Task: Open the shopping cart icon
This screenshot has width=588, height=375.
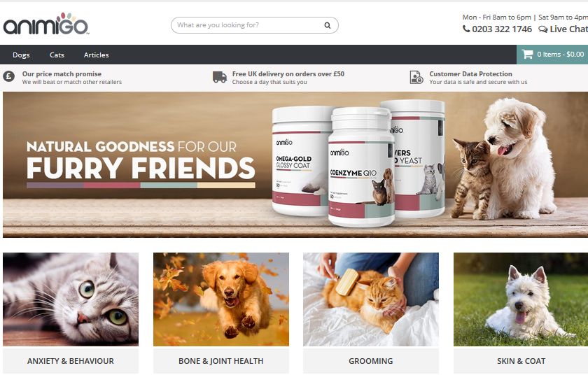Action: tap(527, 55)
